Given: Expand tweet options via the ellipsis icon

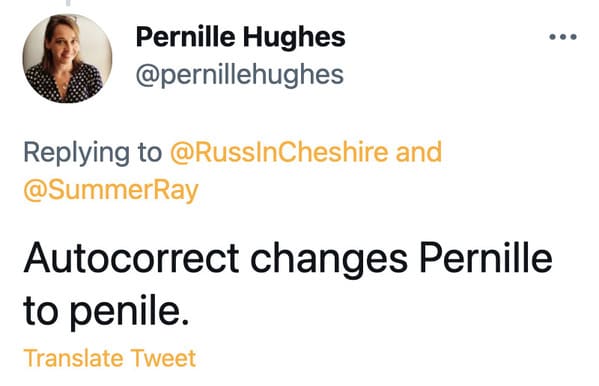Looking at the screenshot, I should point(563,37).
